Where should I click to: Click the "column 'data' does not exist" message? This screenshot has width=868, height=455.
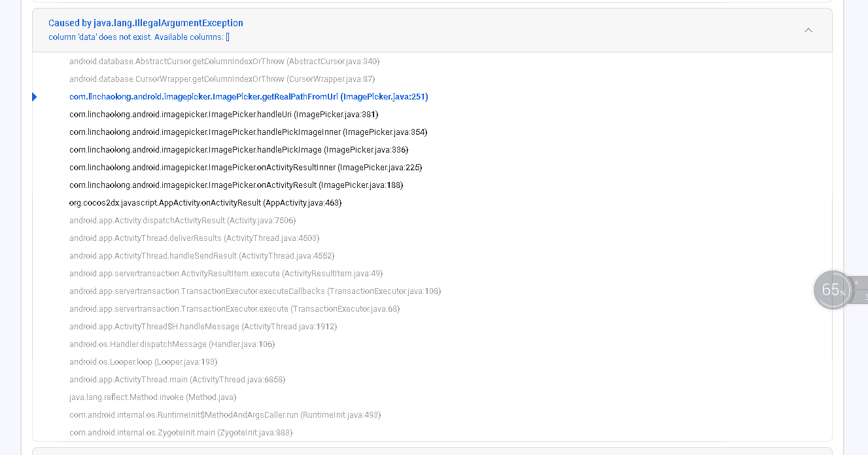click(x=139, y=37)
